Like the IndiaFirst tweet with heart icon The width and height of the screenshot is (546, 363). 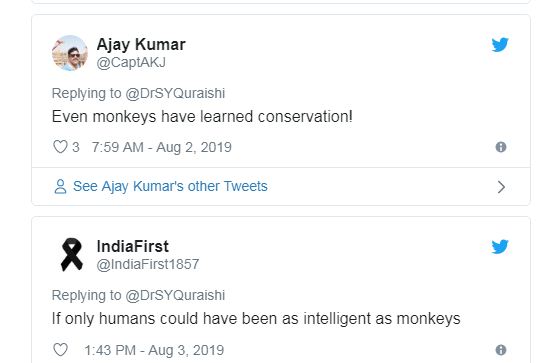(x=60, y=349)
